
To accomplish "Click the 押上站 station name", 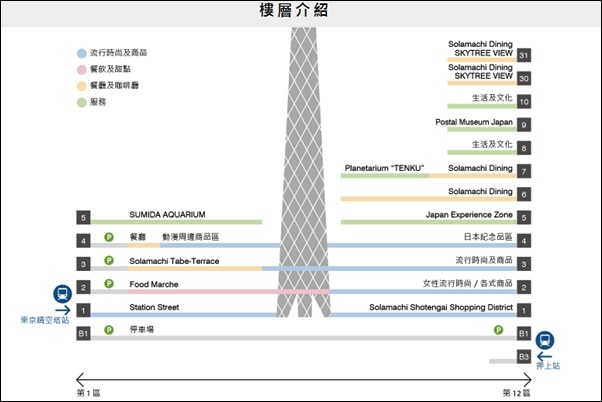I will pos(548,366).
